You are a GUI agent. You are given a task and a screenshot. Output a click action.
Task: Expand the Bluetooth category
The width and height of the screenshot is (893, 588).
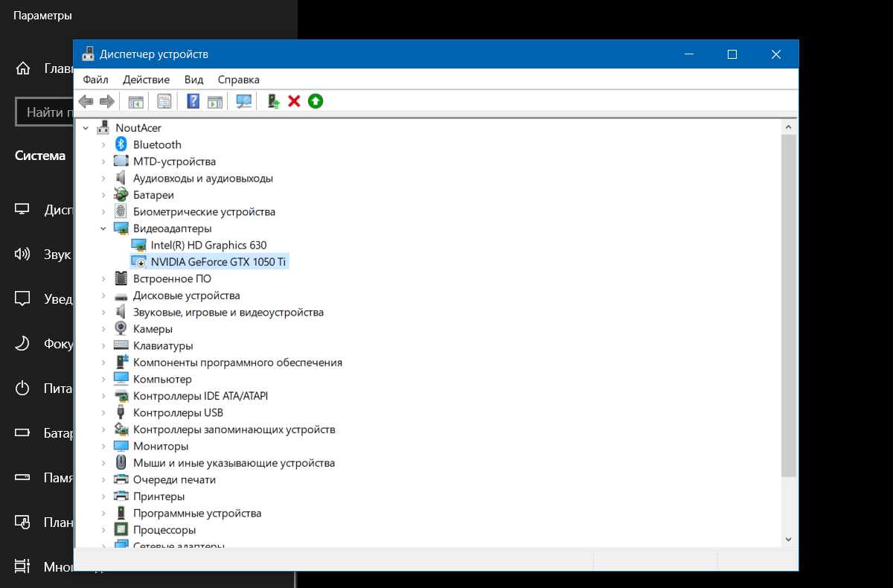point(103,144)
